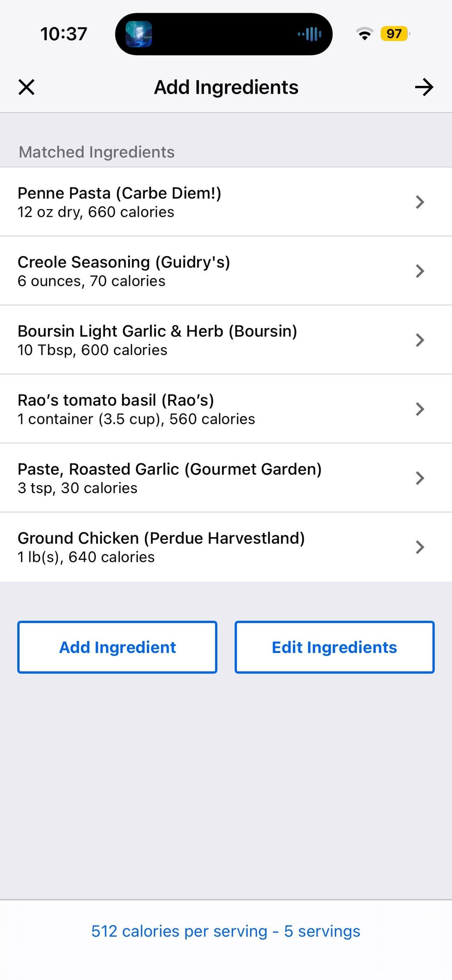This screenshot has height=980, width=452.
Task: Close the Add Ingredients screen with X
Action: 26,87
